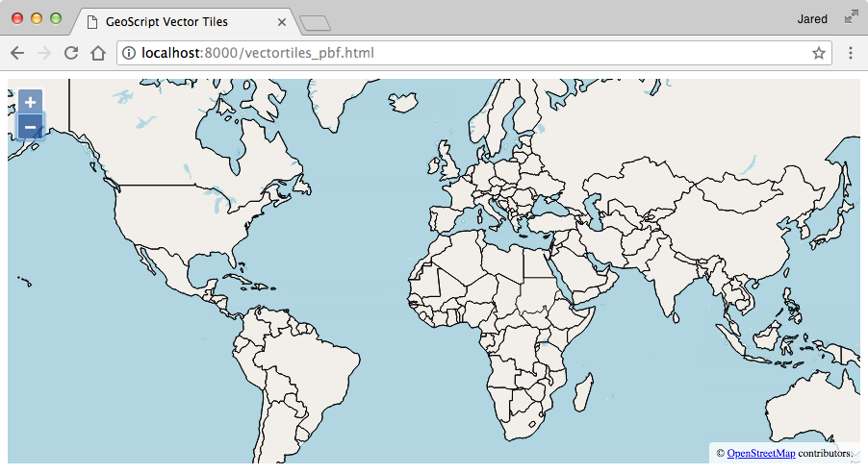
Task: Open the OpenStreetMap attribution link
Action: point(761,453)
